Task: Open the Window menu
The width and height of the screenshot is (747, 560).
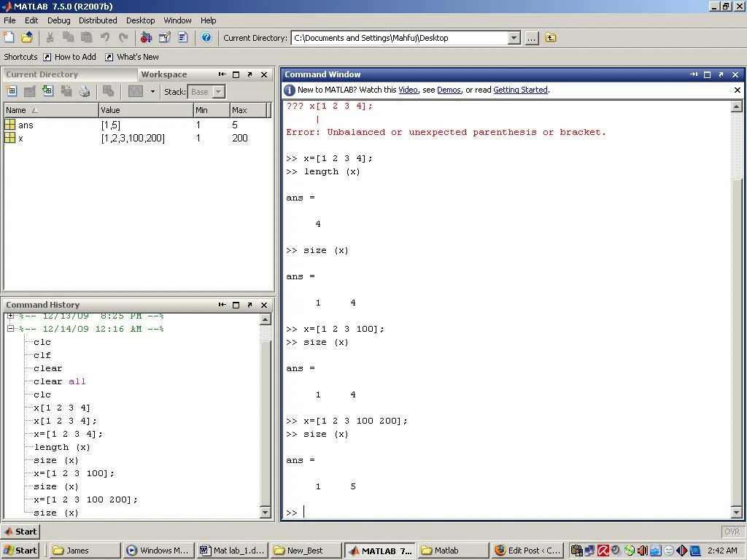Action: click(x=177, y=20)
